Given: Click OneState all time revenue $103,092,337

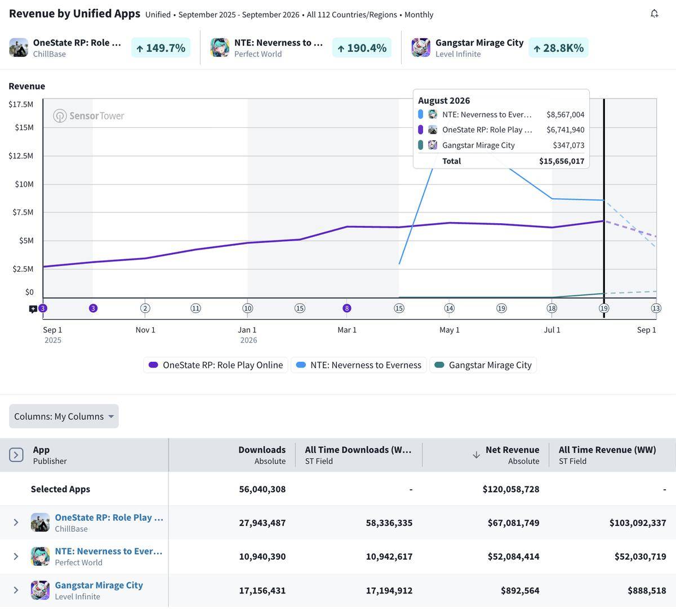Looking at the screenshot, I should pos(638,523).
